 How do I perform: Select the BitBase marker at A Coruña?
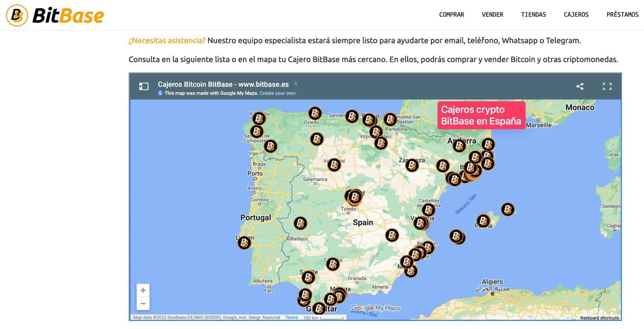tap(259, 118)
